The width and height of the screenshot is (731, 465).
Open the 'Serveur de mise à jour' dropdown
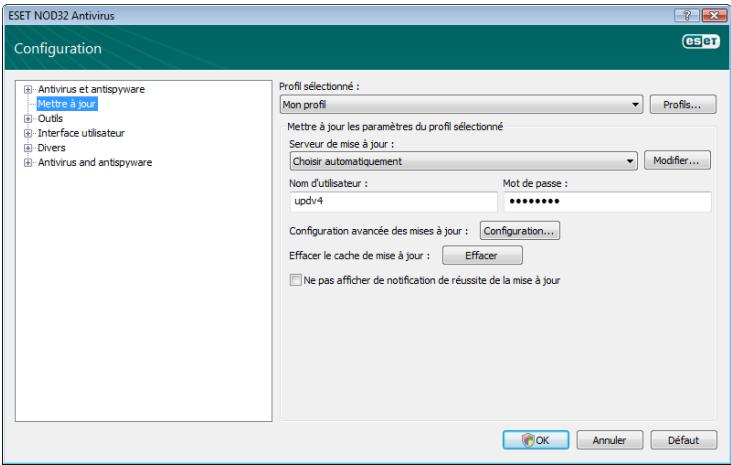[463, 161]
